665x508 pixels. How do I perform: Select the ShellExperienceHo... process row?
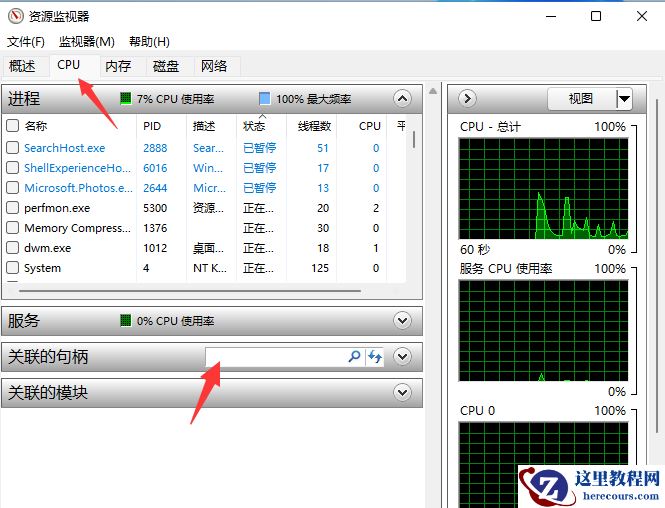click(204, 168)
